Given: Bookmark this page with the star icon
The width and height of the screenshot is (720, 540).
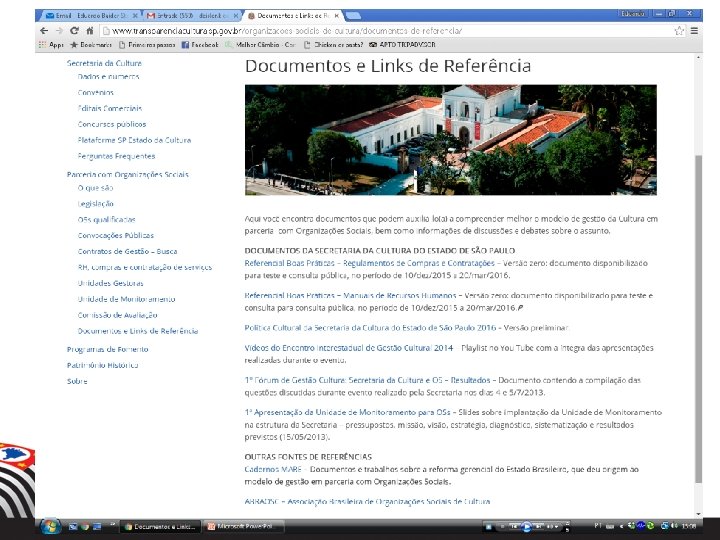Looking at the screenshot, I should (679, 31).
